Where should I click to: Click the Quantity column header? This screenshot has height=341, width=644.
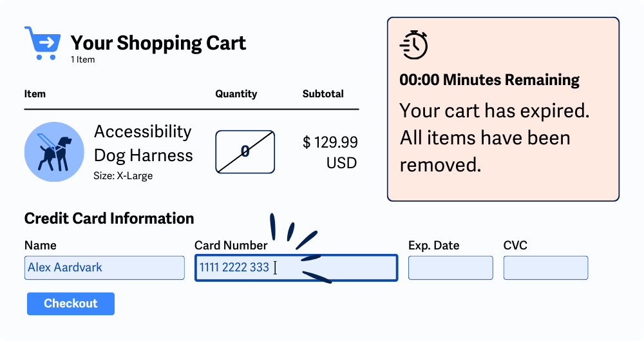[236, 94]
